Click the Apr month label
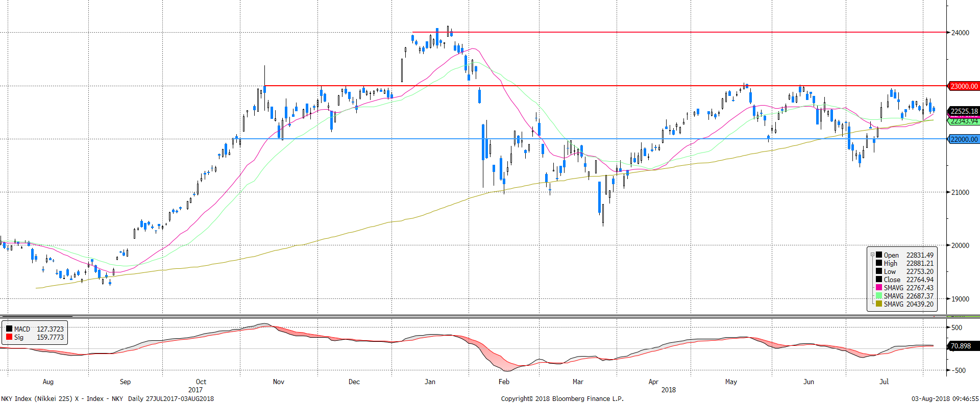 tap(653, 382)
